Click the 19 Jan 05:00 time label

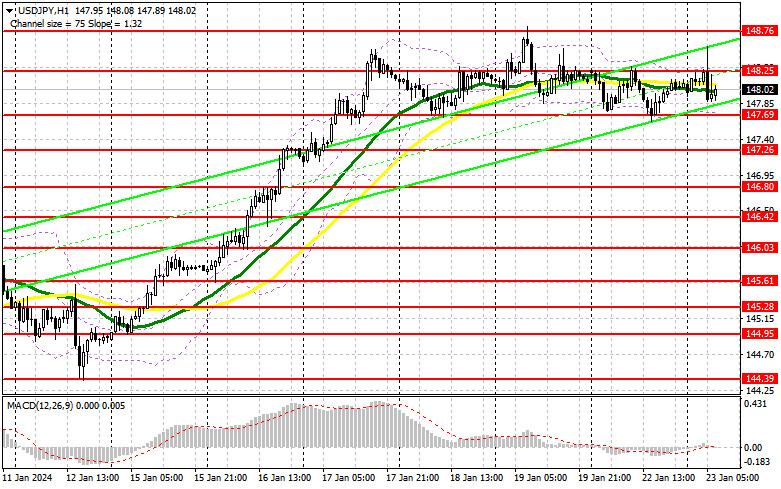coord(540,478)
